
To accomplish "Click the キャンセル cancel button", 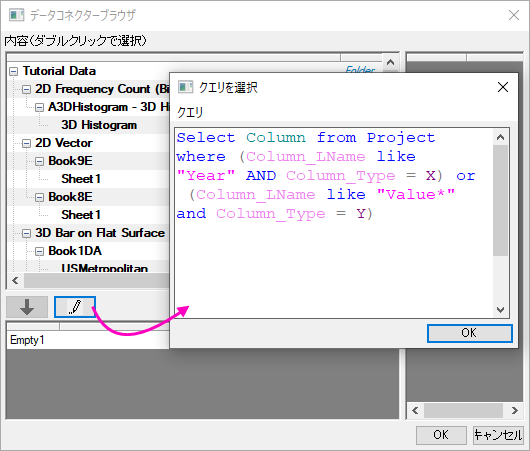I will (x=498, y=435).
